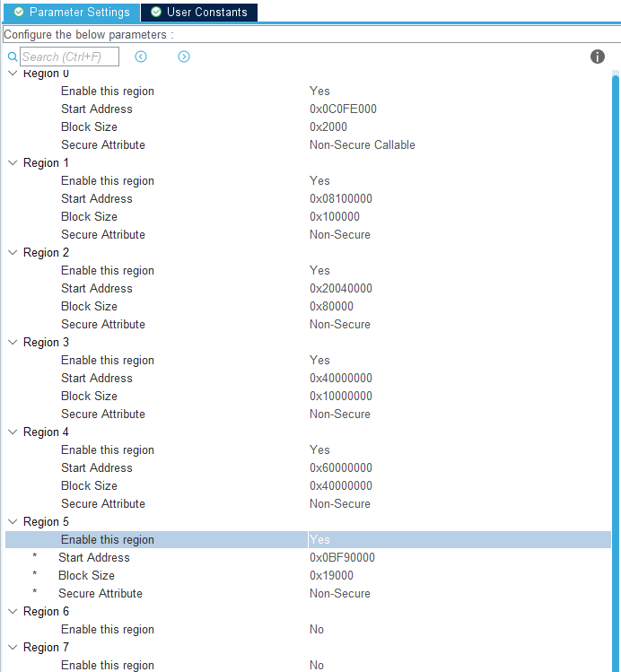Image resolution: width=621 pixels, height=672 pixels.
Task: Select Region 2 Start Address 0x20040000
Action: click(x=341, y=288)
